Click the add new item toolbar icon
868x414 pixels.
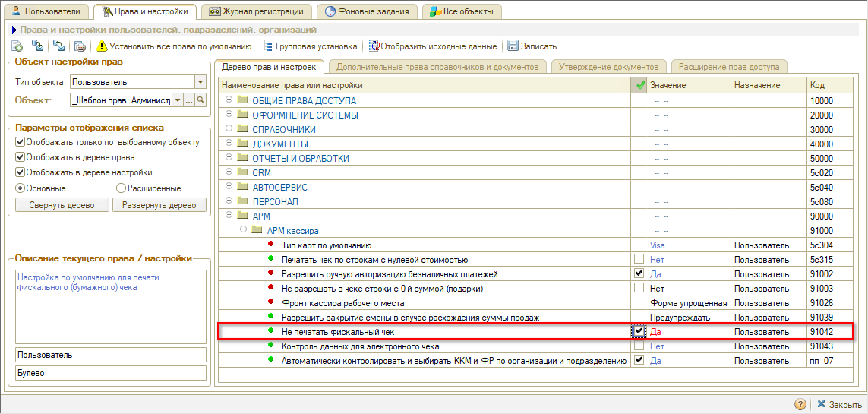[17, 46]
